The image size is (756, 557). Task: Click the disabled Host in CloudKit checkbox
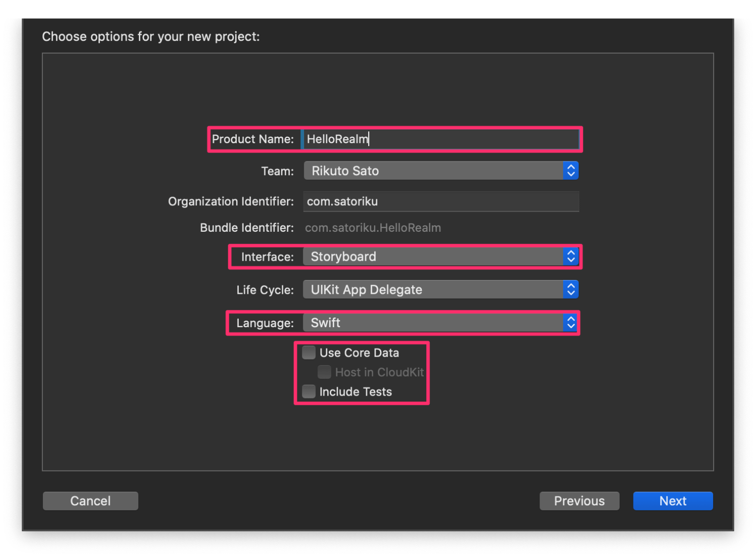pyautogui.click(x=324, y=372)
